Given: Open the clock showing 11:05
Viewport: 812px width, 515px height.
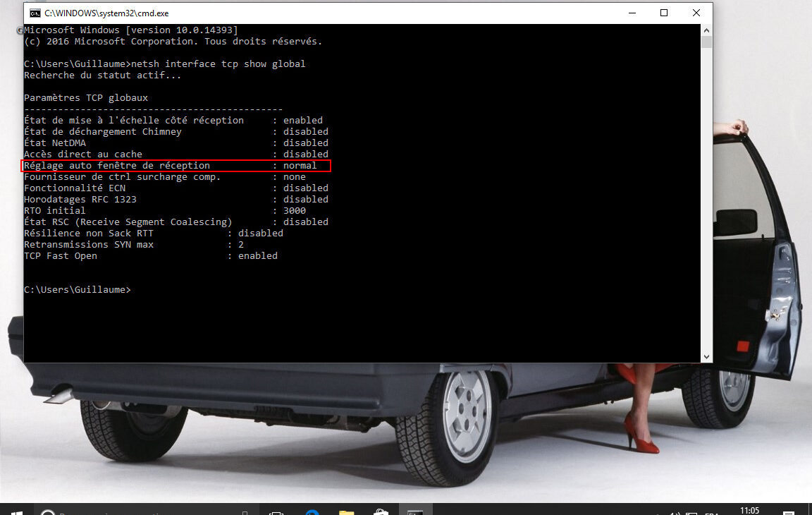Looking at the screenshot, I should point(750,511).
